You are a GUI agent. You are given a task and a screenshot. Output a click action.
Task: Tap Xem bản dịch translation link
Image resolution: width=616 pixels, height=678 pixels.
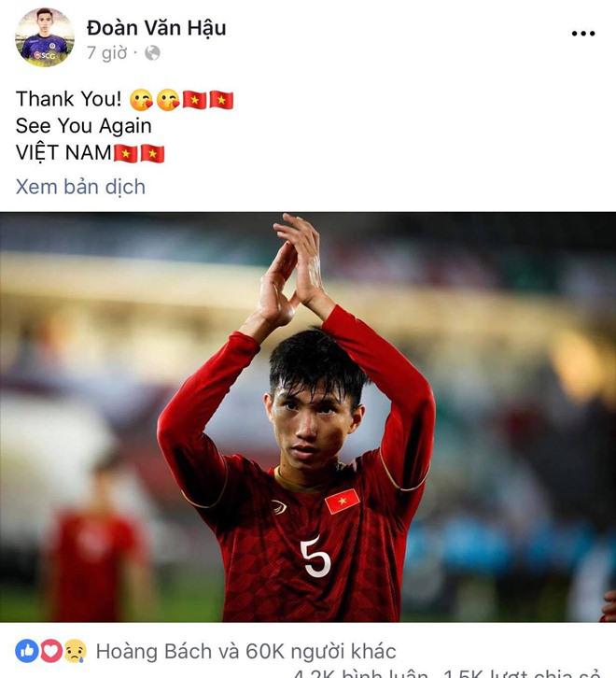[x=80, y=187]
